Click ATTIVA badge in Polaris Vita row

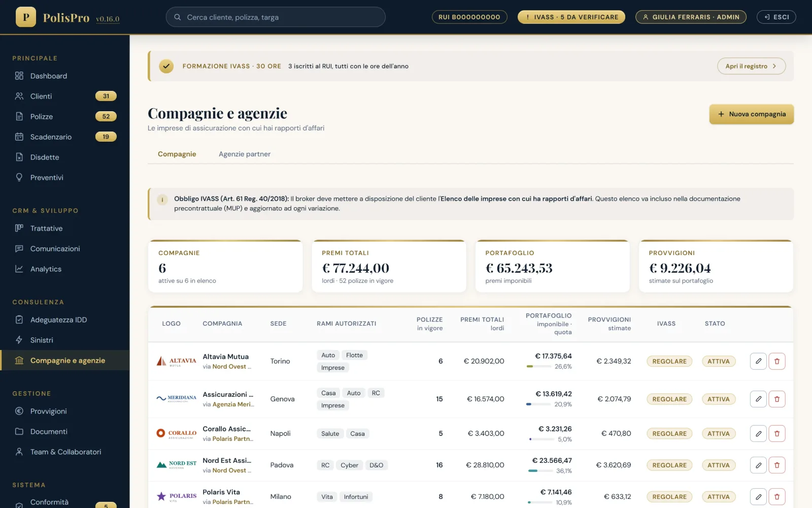[x=719, y=496]
